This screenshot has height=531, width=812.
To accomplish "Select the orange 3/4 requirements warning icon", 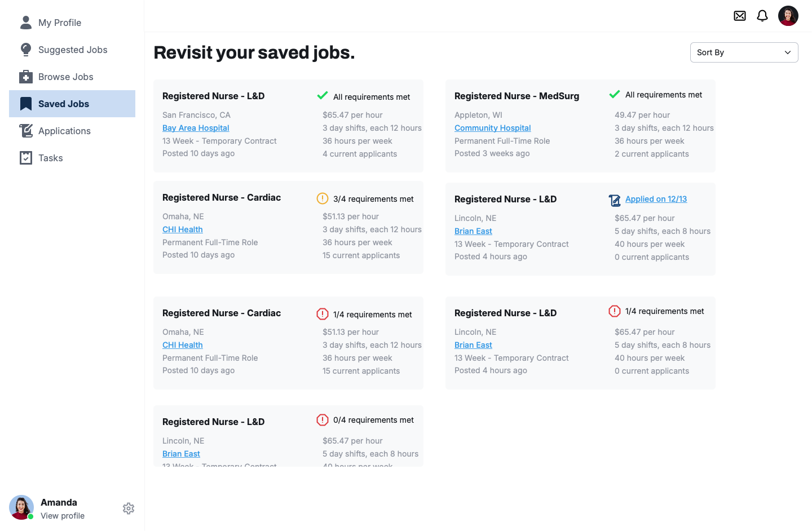I will click(323, 198).
